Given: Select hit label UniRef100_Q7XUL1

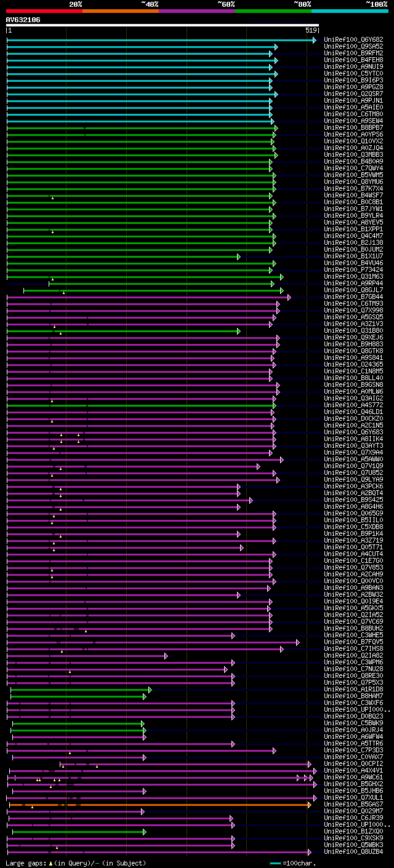Looking at the screenshot, I should click(x=353, y=798).
